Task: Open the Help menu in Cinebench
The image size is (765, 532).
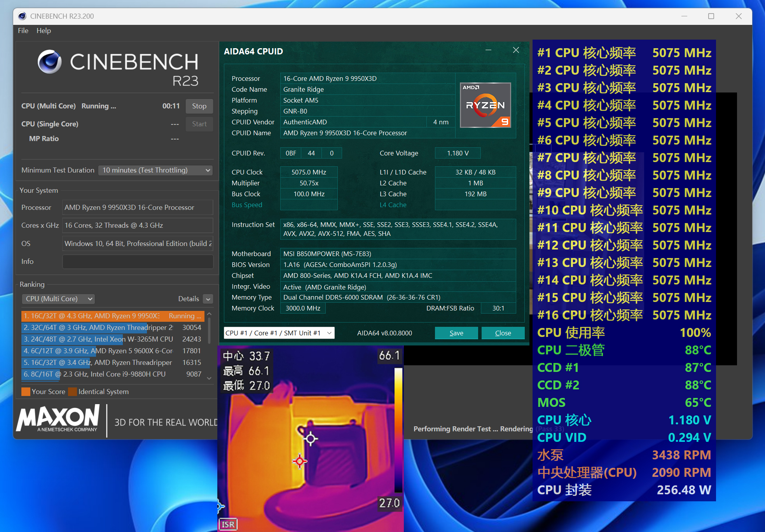Action: 44,31
